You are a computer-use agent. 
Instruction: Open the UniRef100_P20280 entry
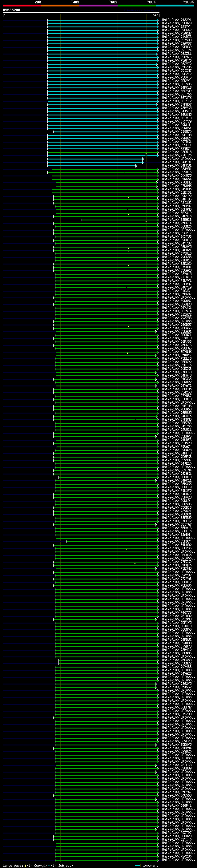click(x=176, y=856)
